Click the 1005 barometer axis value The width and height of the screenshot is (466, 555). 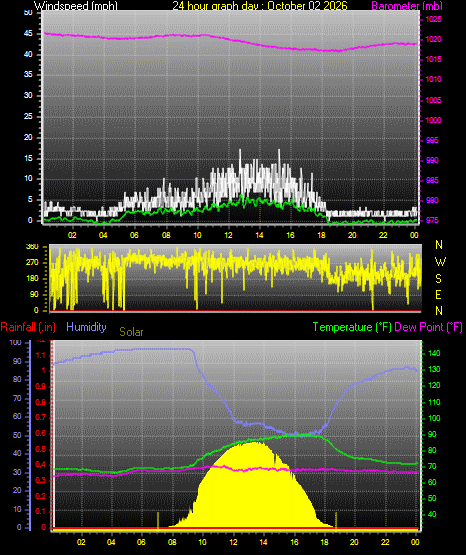pos(433,100)
